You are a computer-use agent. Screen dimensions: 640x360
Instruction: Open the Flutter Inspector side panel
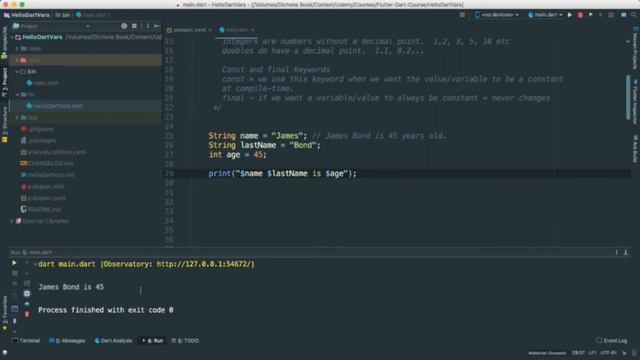click(635, 101)
